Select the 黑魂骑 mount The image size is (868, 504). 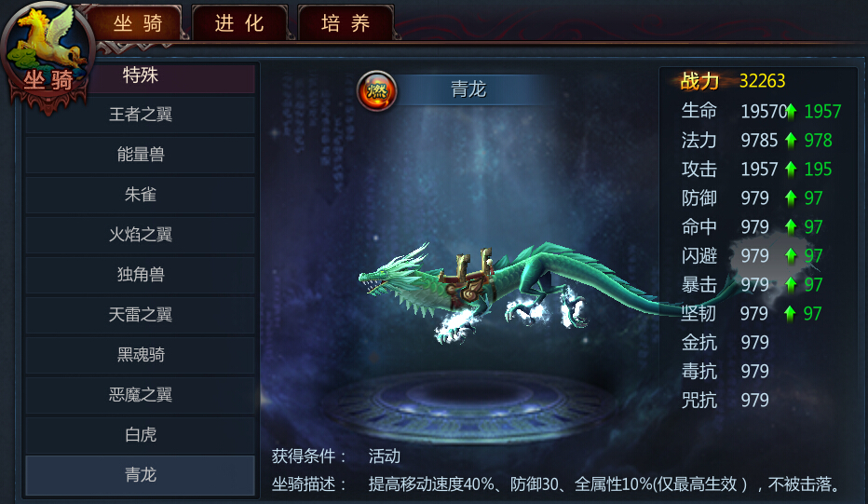click(x=140, y=355)
